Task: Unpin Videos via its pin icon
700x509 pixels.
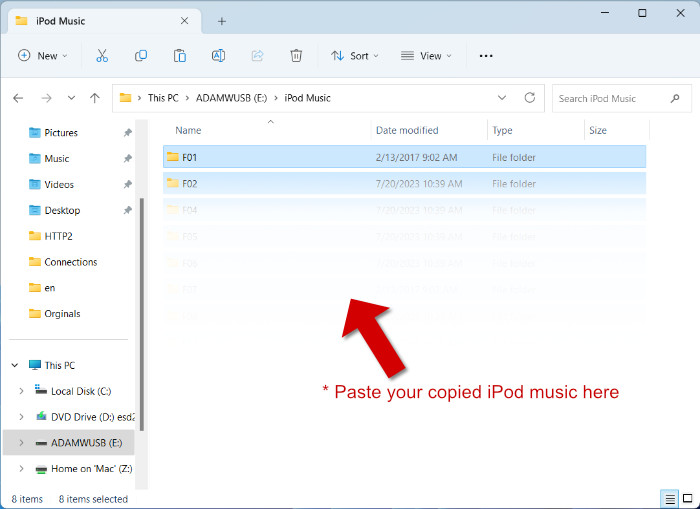Action: [x=128, y=184]
